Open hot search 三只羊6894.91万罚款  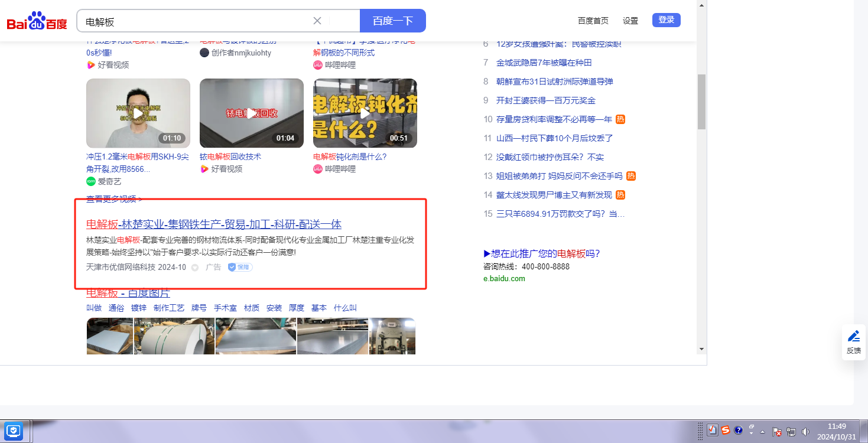pos(560,214)
